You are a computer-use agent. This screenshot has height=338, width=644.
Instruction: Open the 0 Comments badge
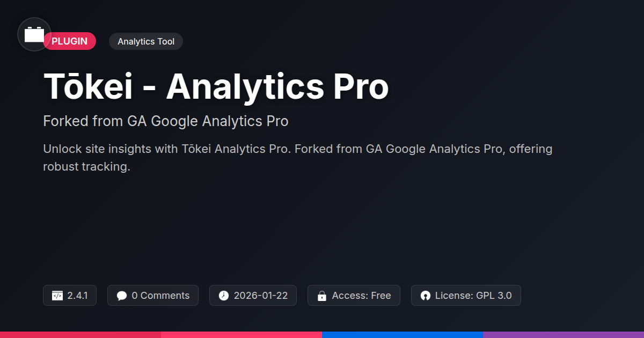[153, 296]
